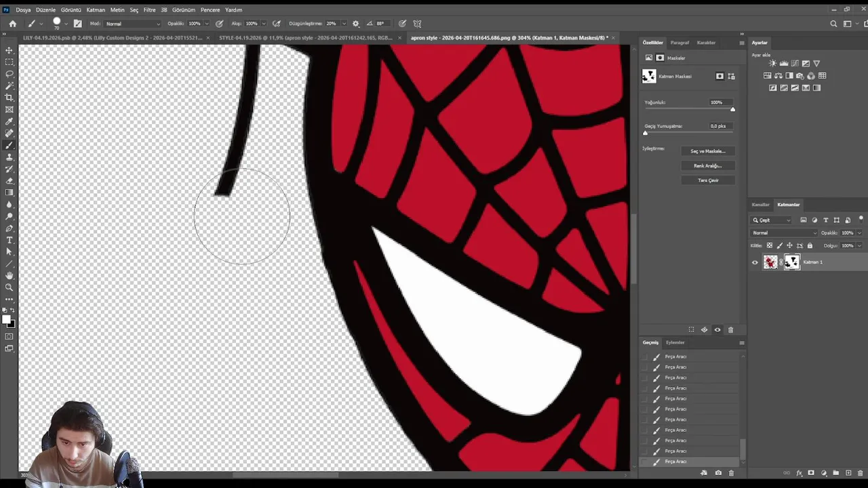Open the brush preset picker arrow

click(x=66, y=24)
